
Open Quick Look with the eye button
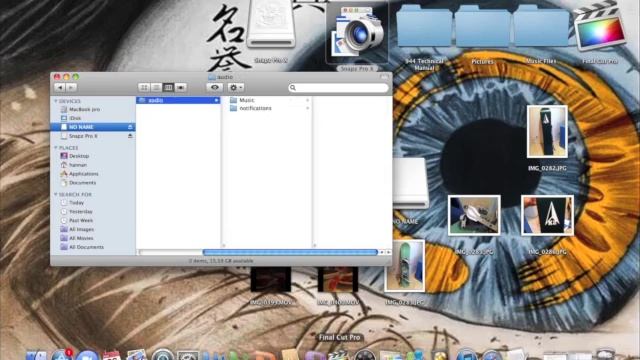click(x=215, y=87)
